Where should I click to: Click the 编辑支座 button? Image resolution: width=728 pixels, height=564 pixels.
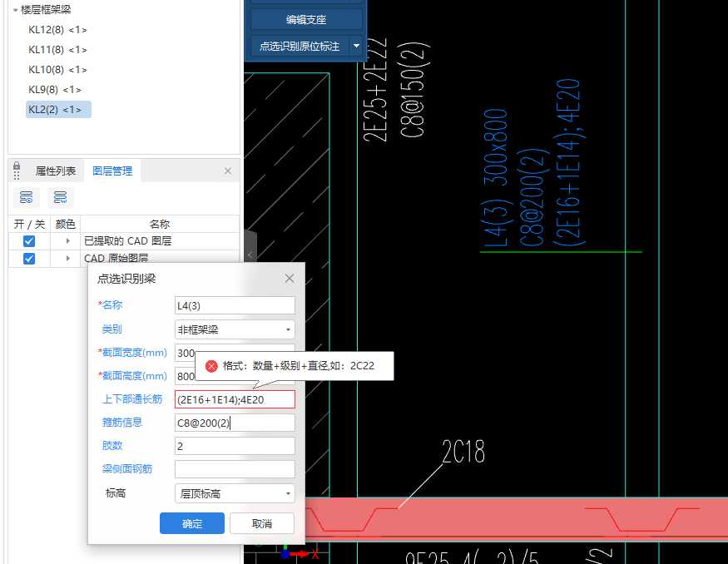click(x=306, y=19)
